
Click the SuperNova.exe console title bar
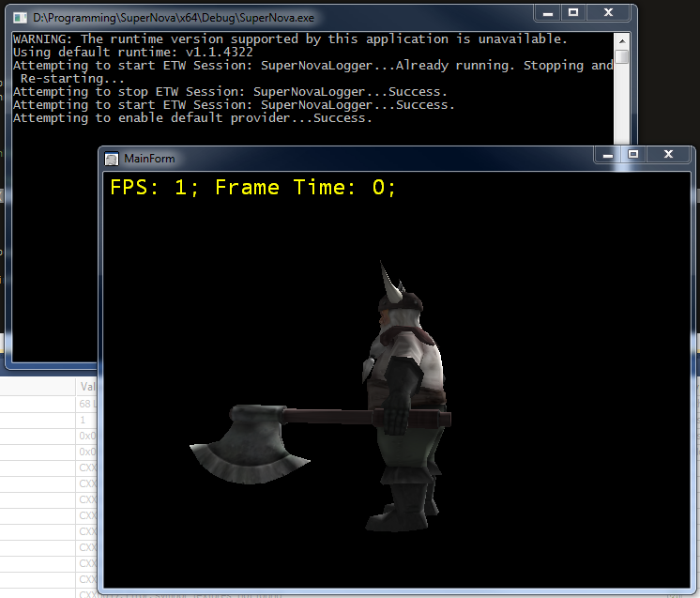pyautogui.click(x=282, y=17)
